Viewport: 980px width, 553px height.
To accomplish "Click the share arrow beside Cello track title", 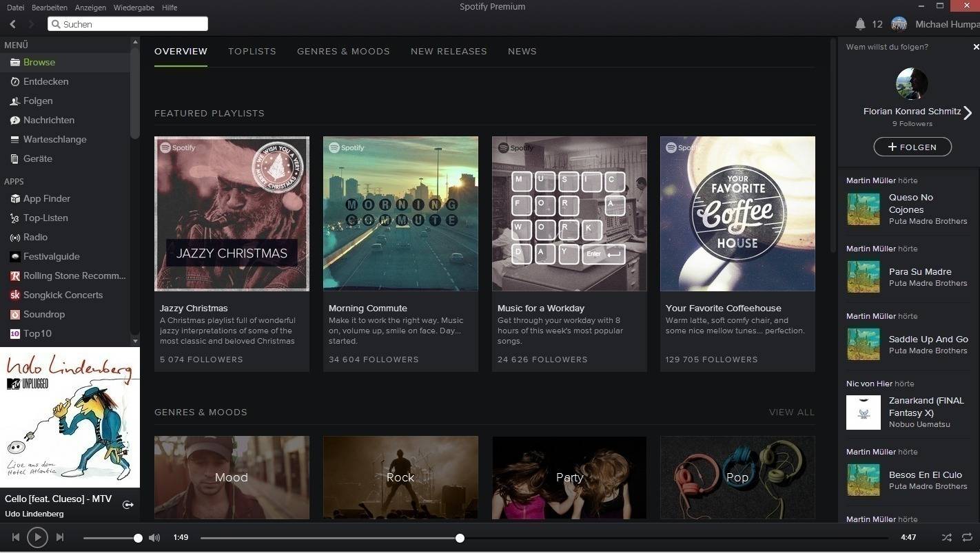I will [x=127, y=505].
